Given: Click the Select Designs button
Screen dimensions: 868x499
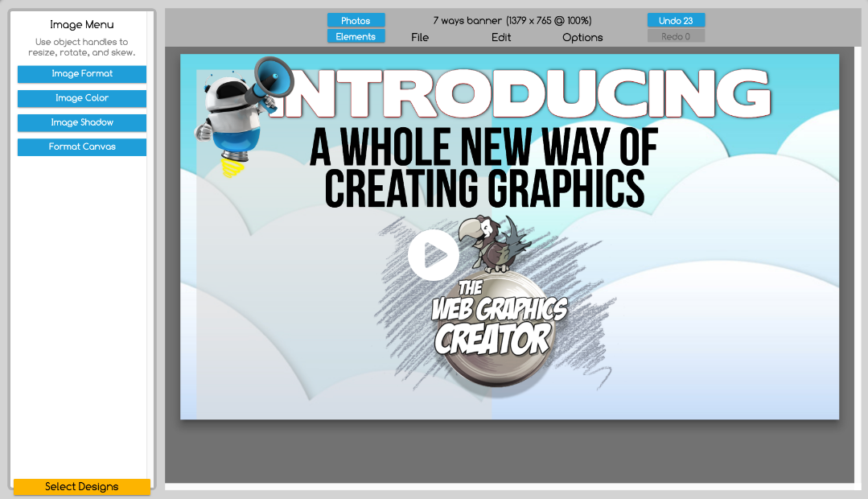Looking at the screenshot, I should (x=81, y=486).
